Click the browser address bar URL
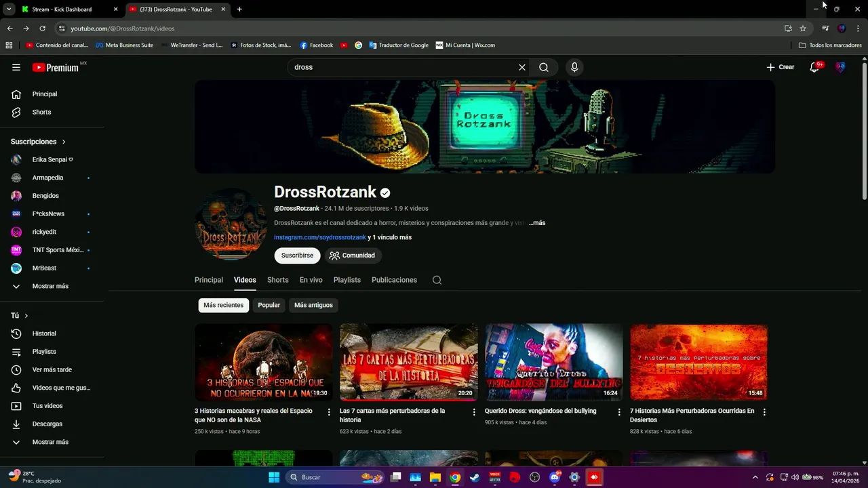Viewport: 868px width, 488px height. tap(123, 28)
